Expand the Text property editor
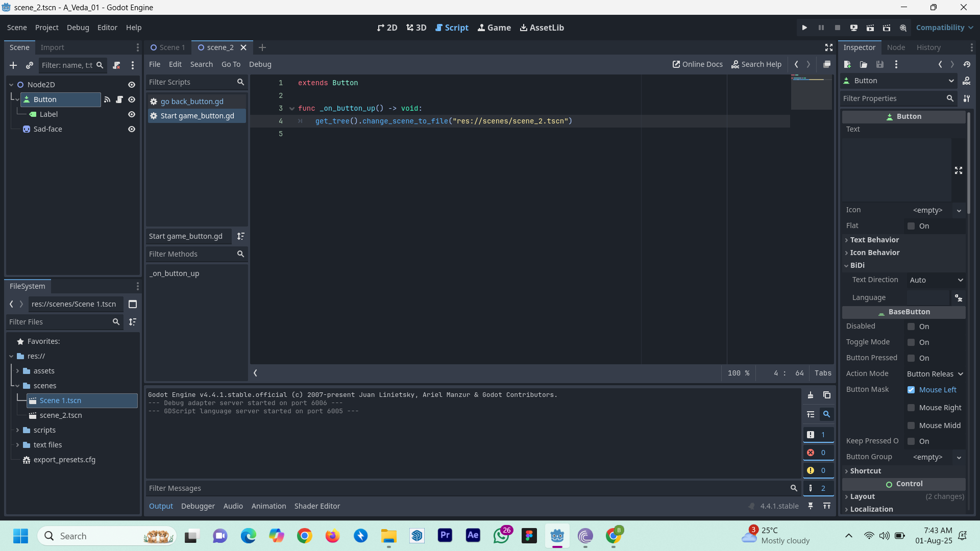Image resolution: width=980 pixels, height=551 pixels. 959,170
